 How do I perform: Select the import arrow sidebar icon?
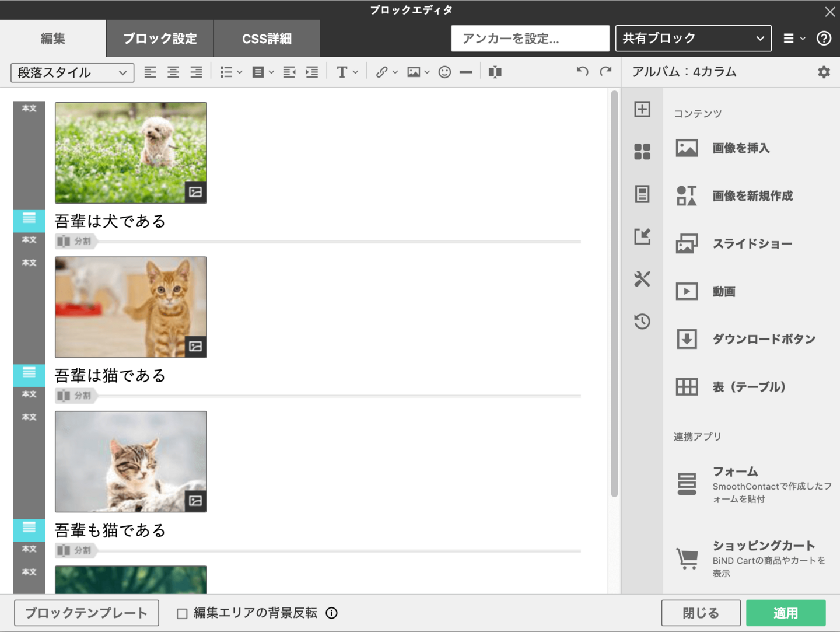(x=642, y=236)
